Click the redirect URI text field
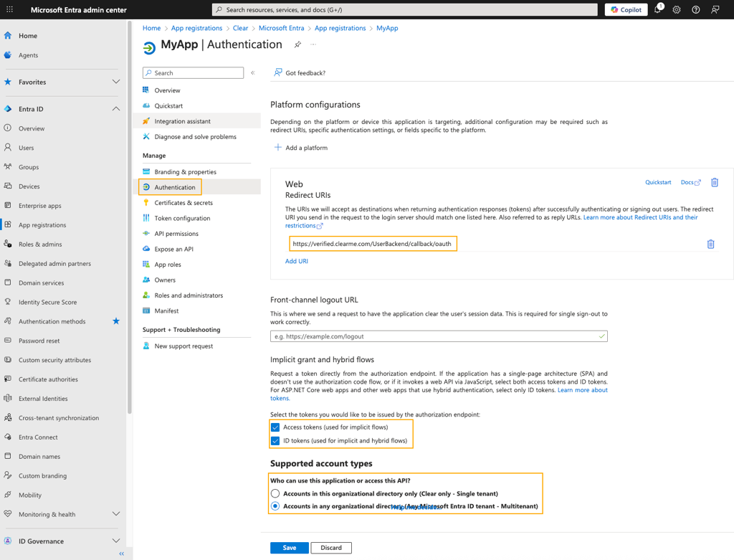 (x=372, y=244)
